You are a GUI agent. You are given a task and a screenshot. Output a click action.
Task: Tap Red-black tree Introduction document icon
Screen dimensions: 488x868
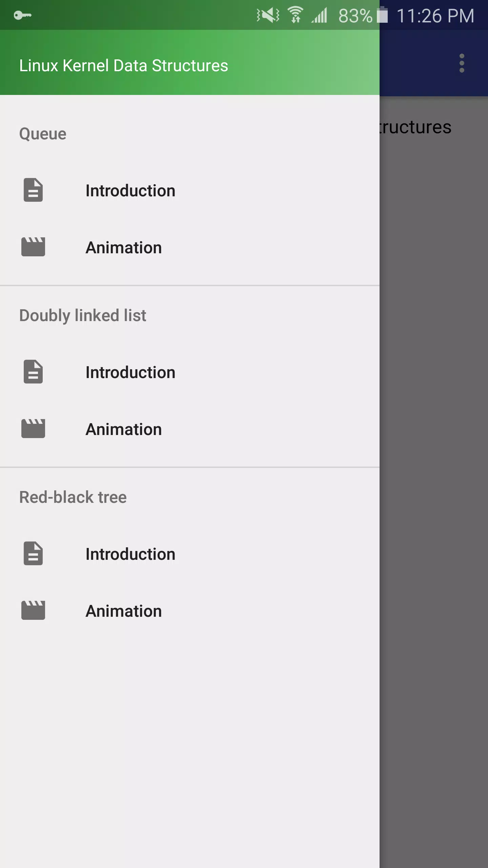tap(33, 553)
